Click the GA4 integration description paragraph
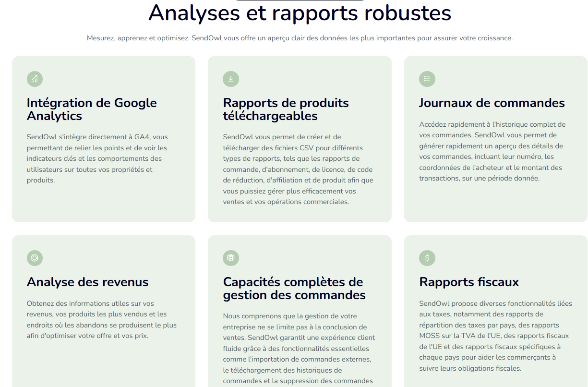 tap(97, 158)
